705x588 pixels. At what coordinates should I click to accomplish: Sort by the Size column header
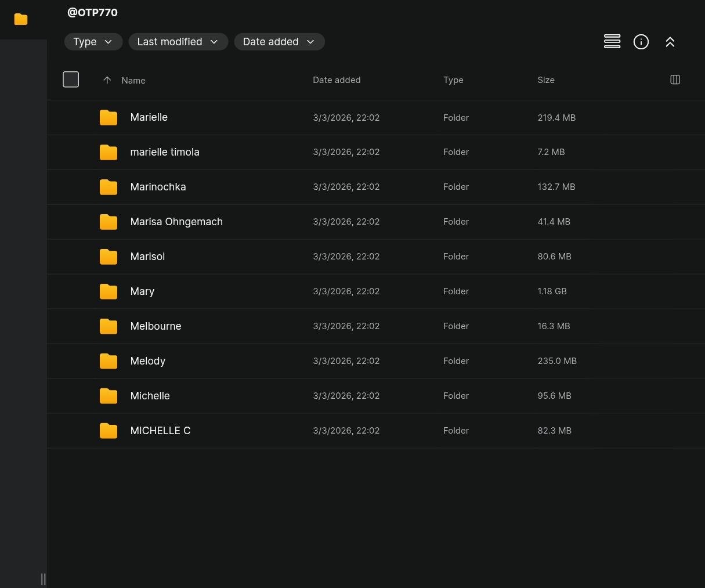[545, 80]
